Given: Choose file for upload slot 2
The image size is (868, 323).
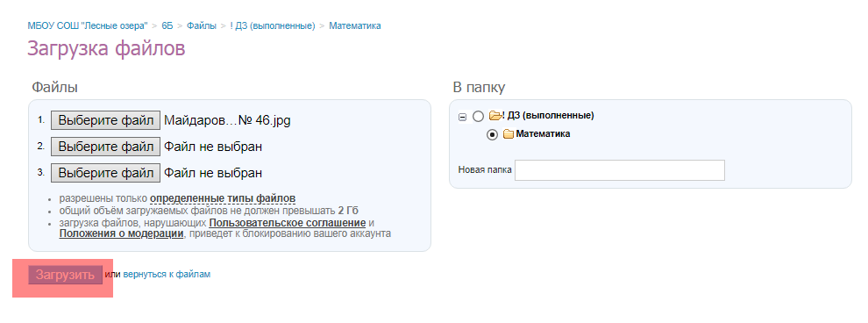Looking at the screenshot, I should click(x=106, y=147).
